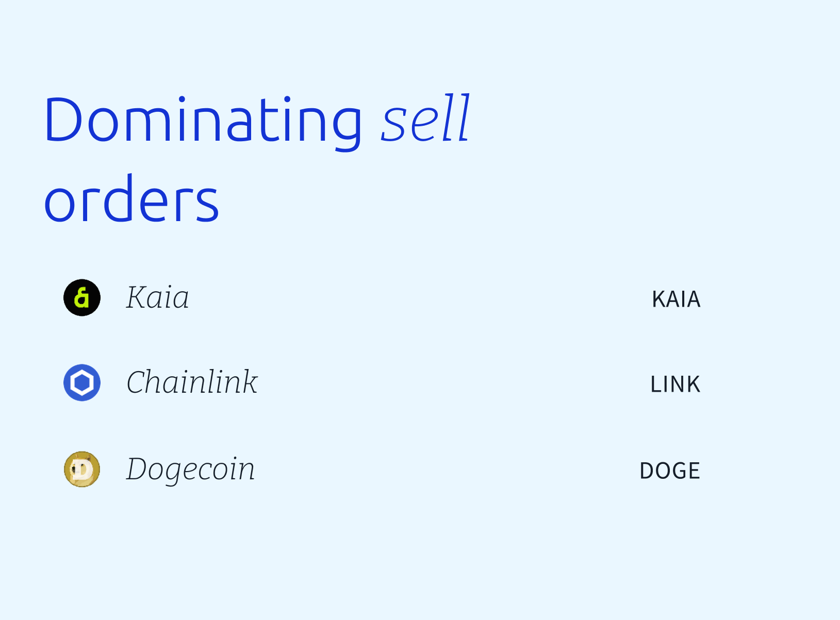This screenshot has width=840, height=620.
Task: Click the italic word sell in heading
Action: coord(425,119)
